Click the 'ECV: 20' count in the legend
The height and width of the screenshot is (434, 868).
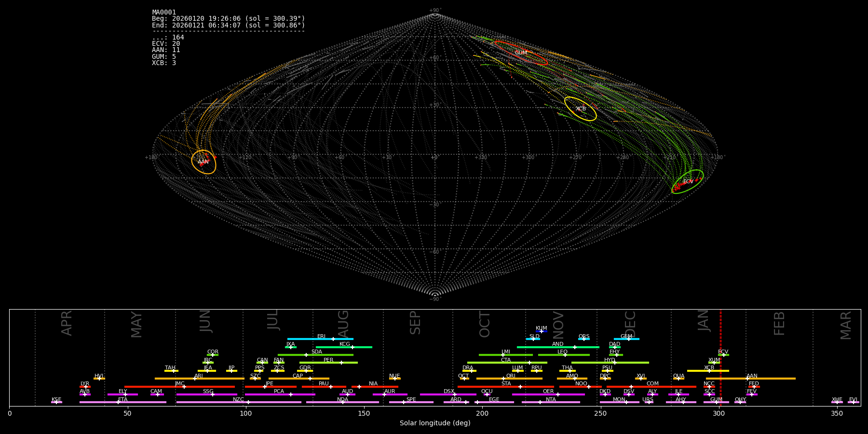[166, 44]
